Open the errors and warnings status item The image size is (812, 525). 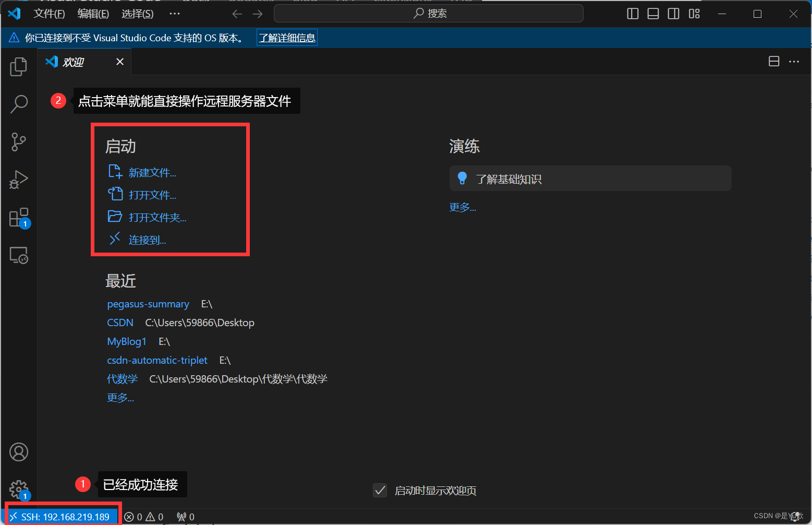coord(144,517)
